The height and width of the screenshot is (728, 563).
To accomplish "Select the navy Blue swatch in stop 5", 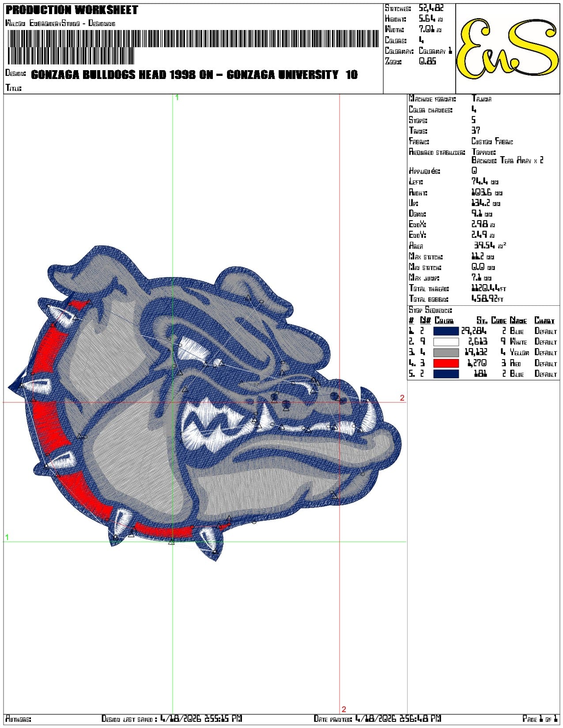I will [x=446, y=374].
